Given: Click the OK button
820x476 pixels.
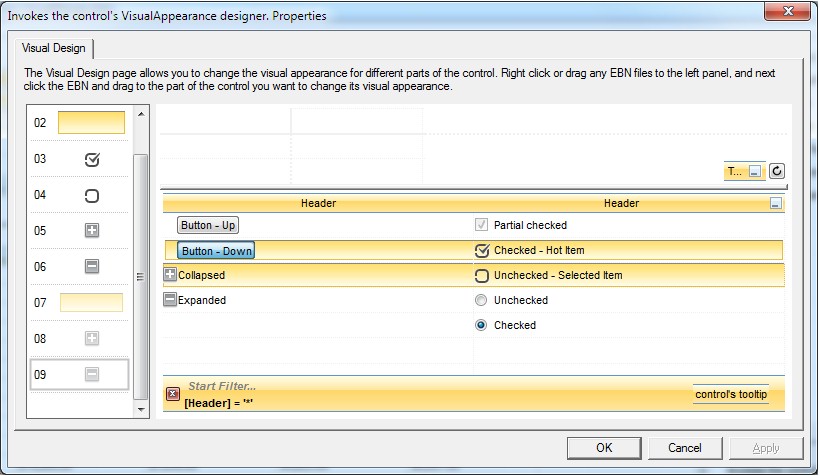Looking at the screenshot, I should pos(603,448).
